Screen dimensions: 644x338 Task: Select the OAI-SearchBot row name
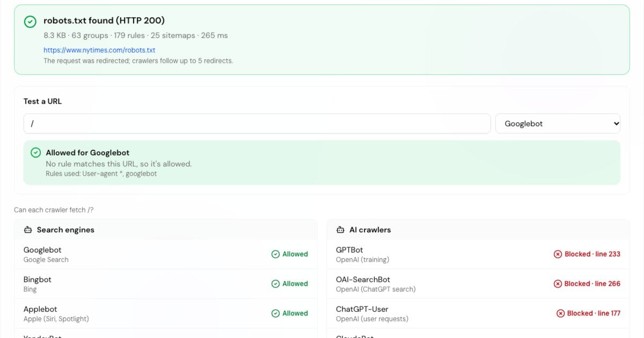363,280
